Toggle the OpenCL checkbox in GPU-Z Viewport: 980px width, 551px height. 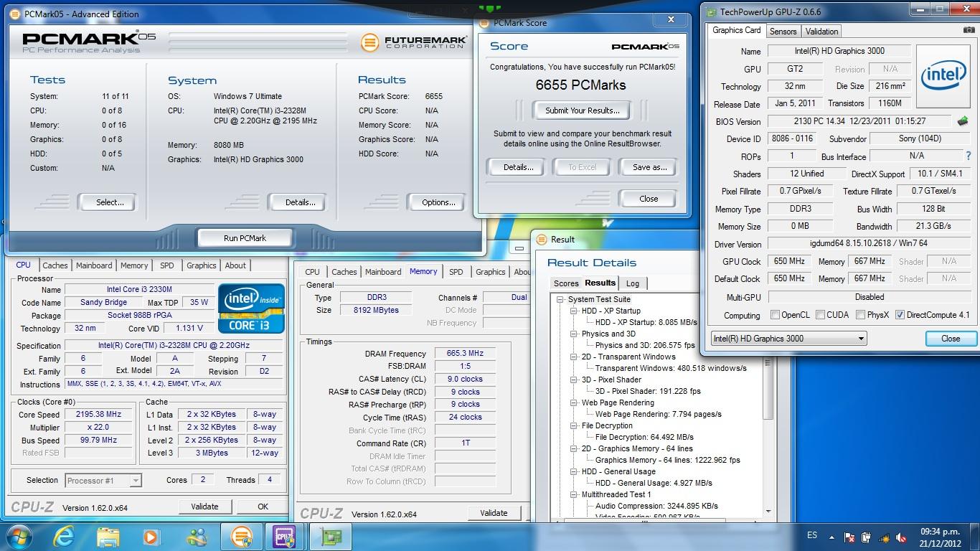pyautogui.click(x=775, y=315)
